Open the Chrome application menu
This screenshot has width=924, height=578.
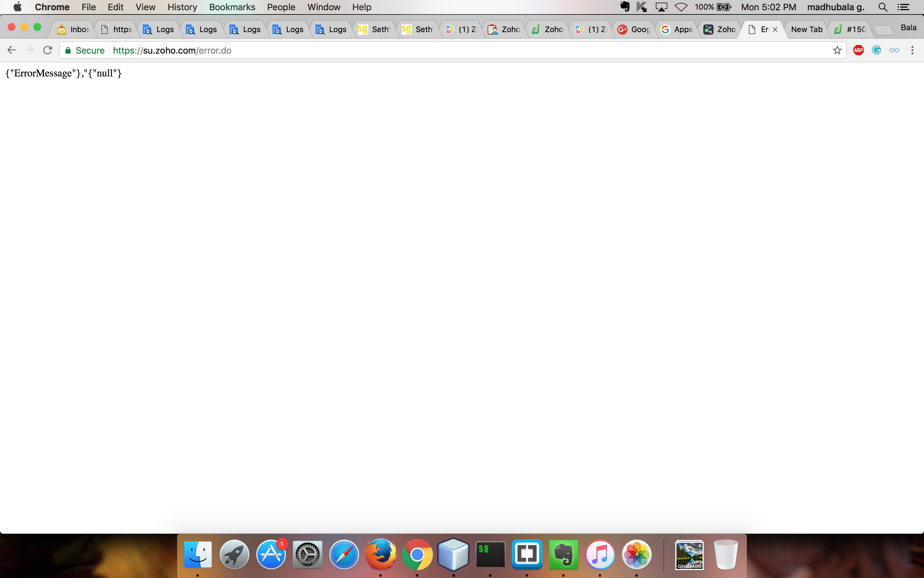coord(52,7)
